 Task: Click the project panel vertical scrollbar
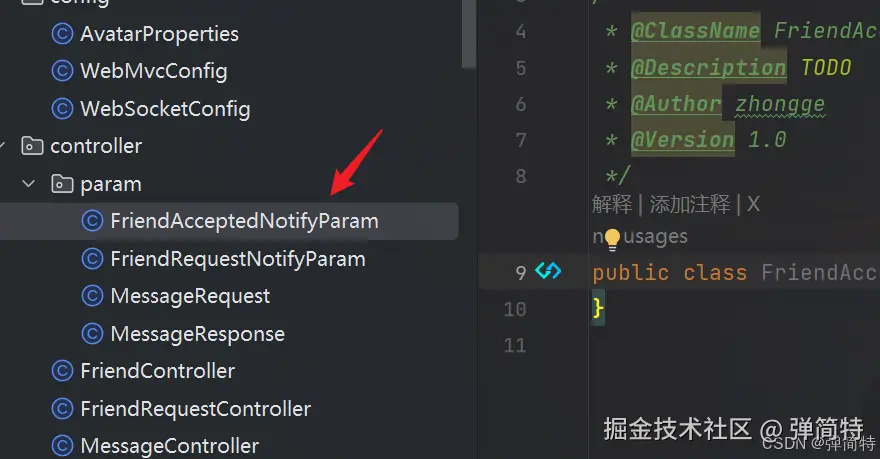click(469, 34)
